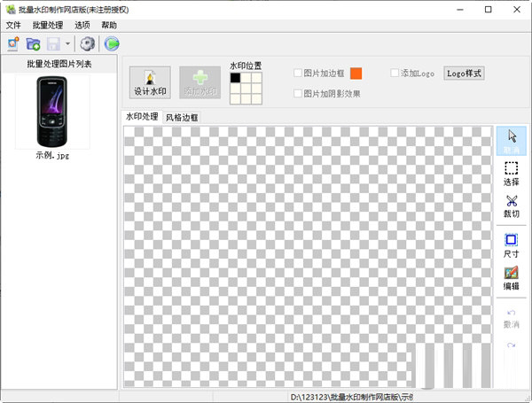This screenshot has width=532, height=403.
Task: Switch to the 风格边框 tab
Action: [x=182, y=117]
